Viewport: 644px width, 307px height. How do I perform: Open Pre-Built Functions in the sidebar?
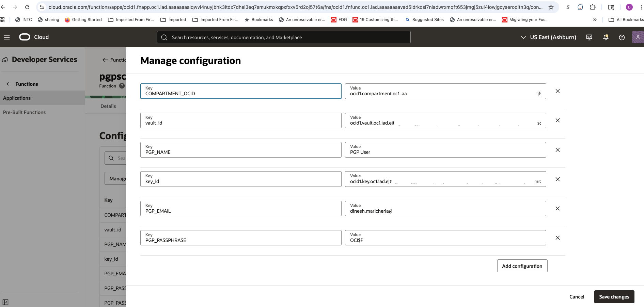[24, 112]
